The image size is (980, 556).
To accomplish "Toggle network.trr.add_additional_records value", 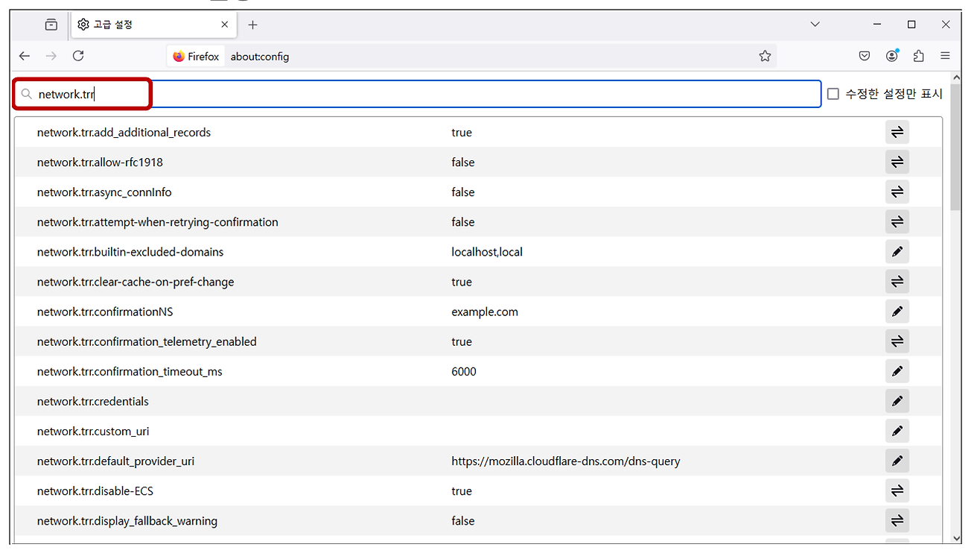I will pyautogui.click(x=897, y=133).
